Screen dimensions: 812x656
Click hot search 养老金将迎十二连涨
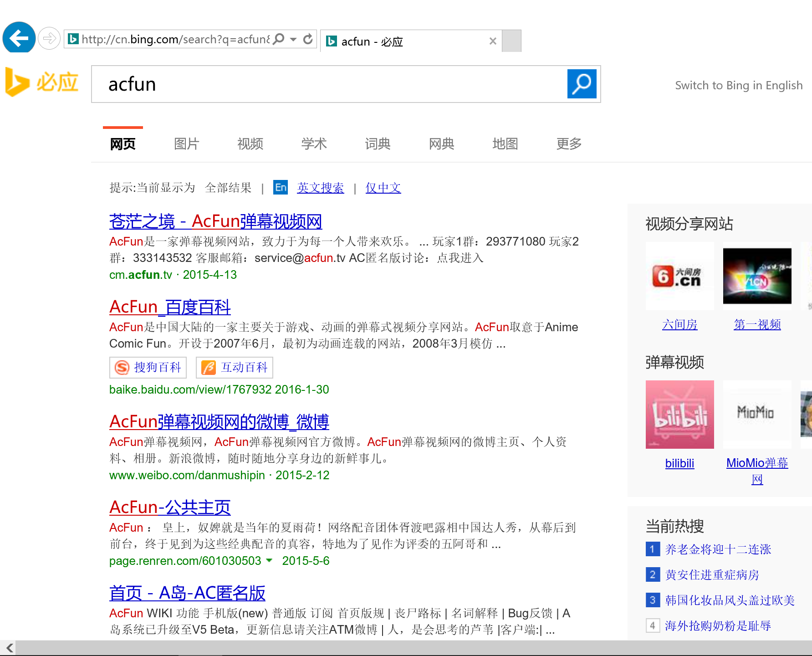pos(718,549)
